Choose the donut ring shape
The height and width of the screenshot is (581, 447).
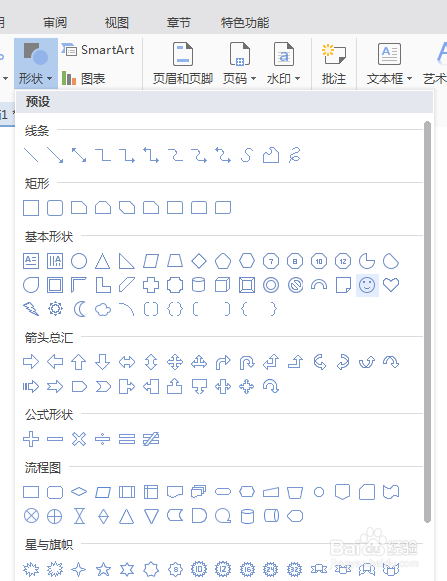click(x=271, y=285)
